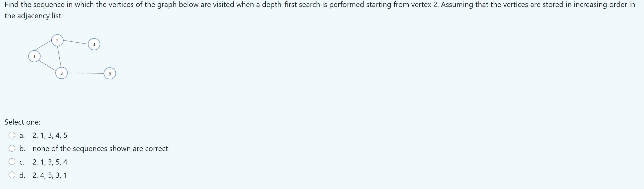Screen dimensions: 644x189
Task: Click the "the adjacency list." text line
Action: pos(33,16)
